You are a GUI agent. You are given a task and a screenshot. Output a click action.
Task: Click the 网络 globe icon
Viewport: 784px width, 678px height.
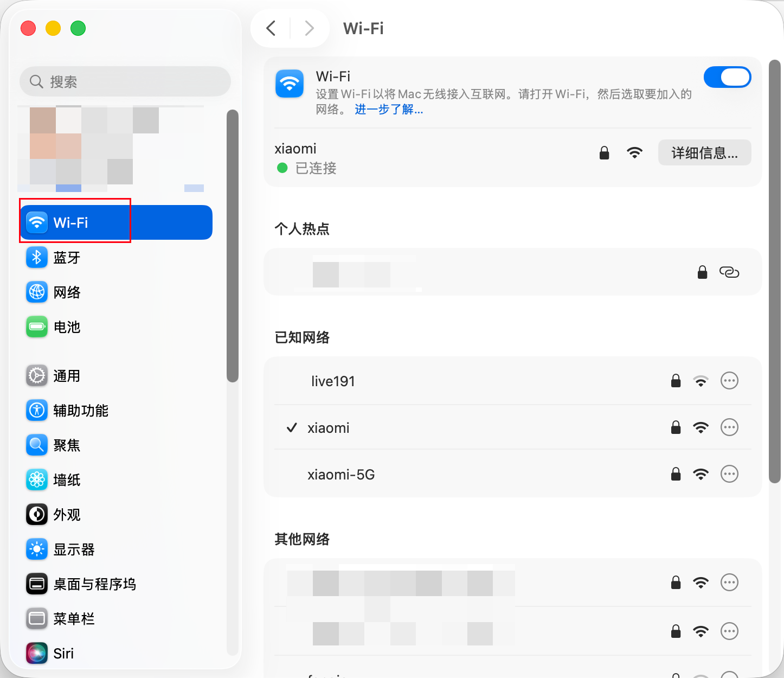pos(37,292)
